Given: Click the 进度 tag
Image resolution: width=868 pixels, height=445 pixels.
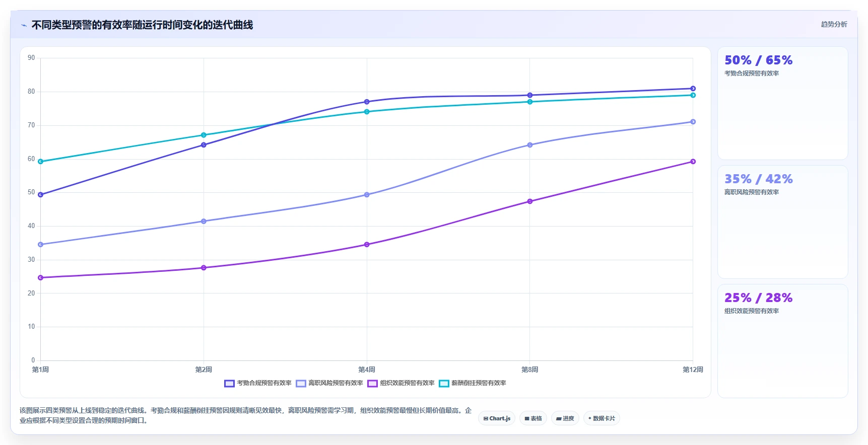Looking at the screenshot, I should point(565,418).
